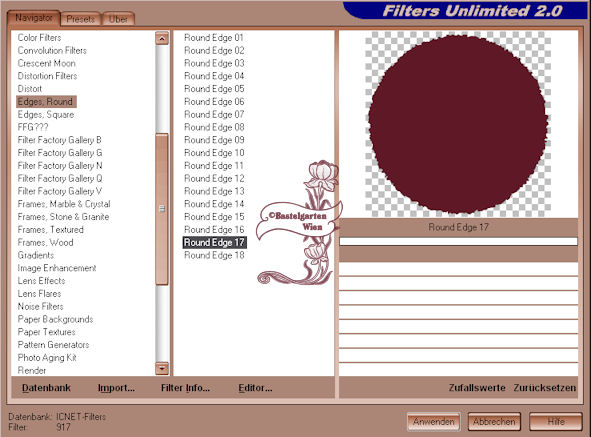Open the Editor... option
The image size is (591, 437).
point(255,388)
